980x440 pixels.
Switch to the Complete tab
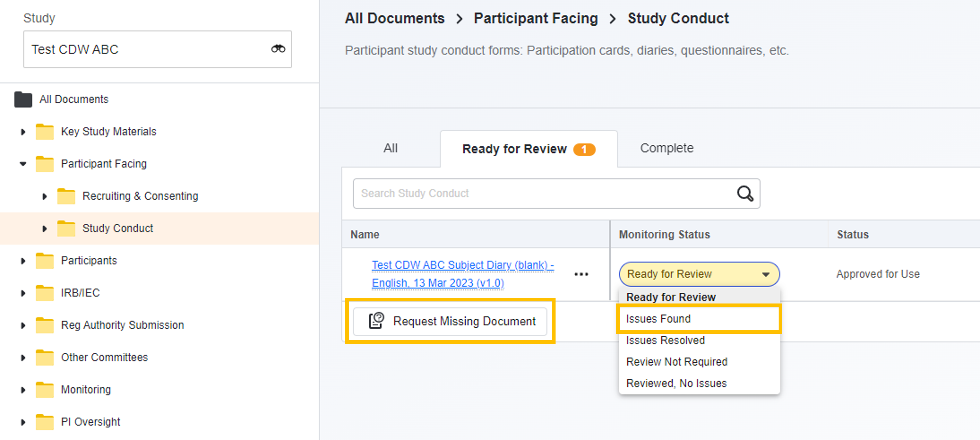(666, 148)
